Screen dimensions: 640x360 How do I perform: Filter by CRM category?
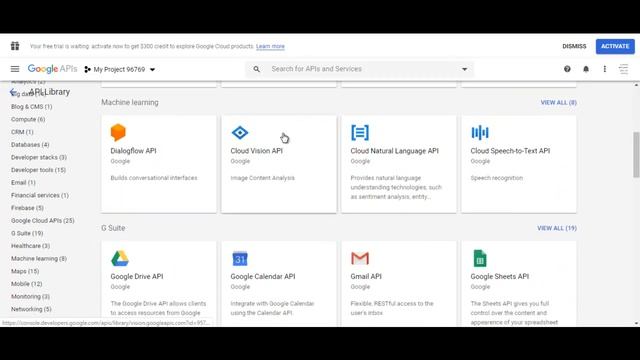coord(22,132)
